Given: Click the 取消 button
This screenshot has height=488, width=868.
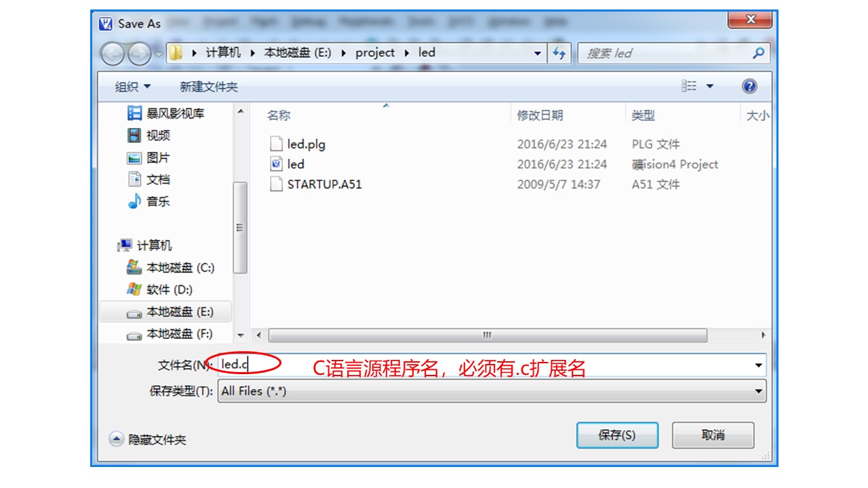Looking at the screenshot, I should 713,435.
